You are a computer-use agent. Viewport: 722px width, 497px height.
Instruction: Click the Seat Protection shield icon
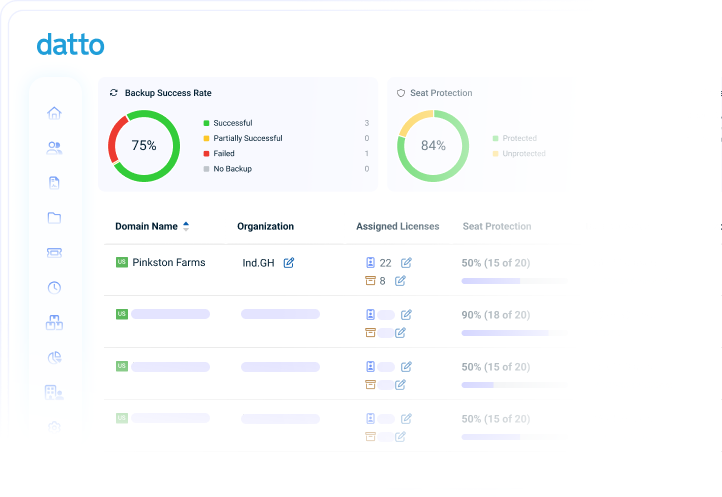(401, 93)
